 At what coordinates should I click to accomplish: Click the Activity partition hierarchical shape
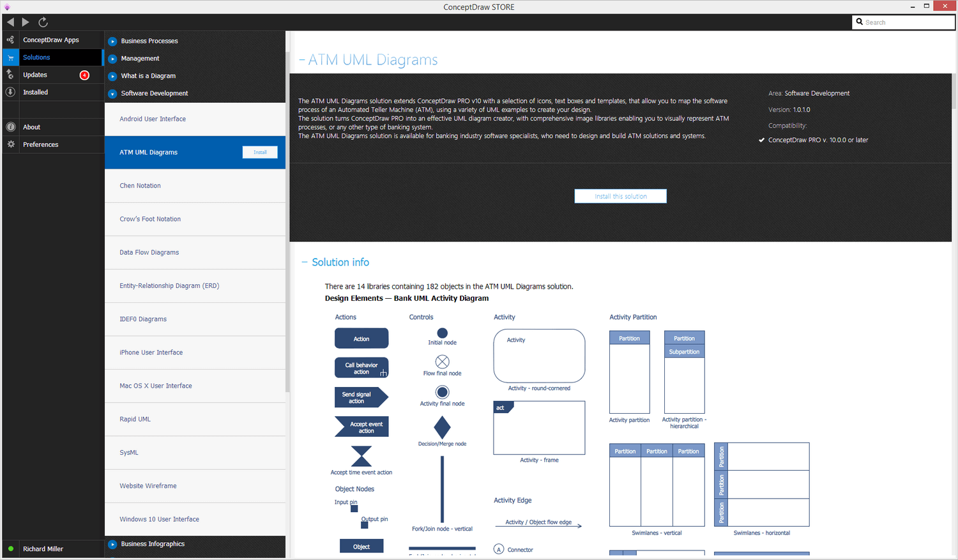pos(685,372)
